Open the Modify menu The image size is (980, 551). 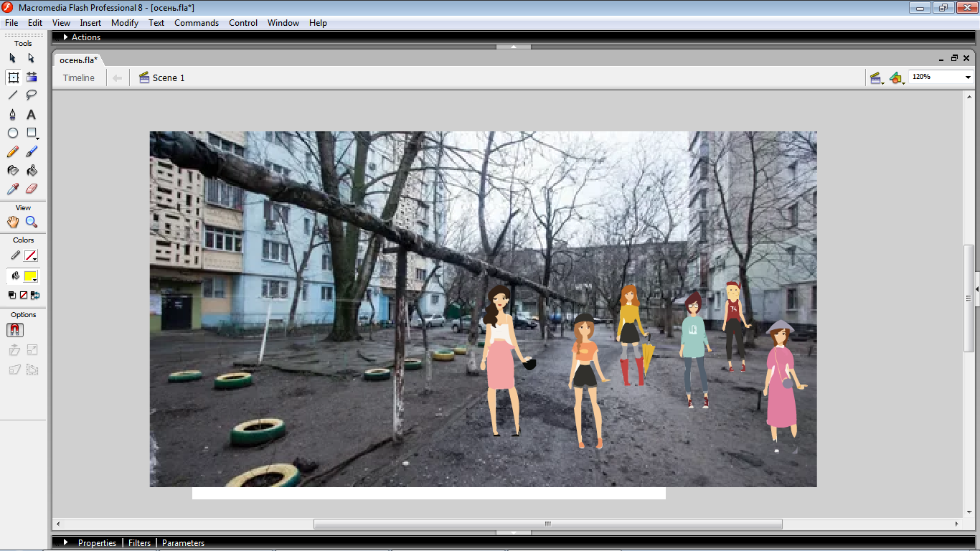(x=125, y=22)
